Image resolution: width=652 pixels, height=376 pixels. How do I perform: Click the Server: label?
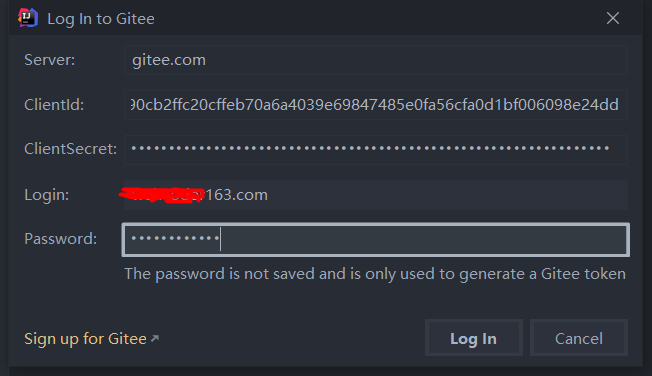click(49, 60)
